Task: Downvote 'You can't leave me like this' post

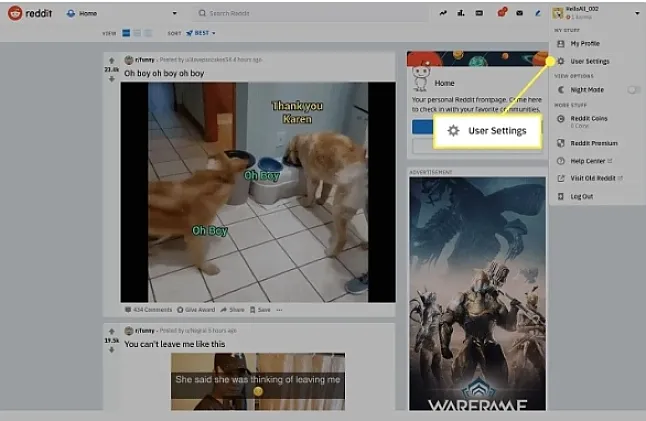Action: 111,350
